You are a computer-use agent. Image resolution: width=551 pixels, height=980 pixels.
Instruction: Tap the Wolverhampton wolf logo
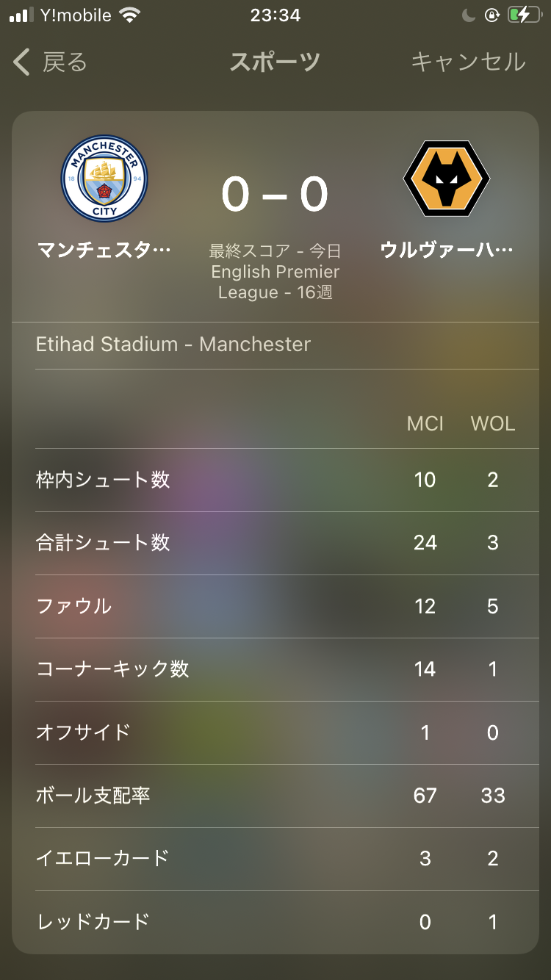pyautogui.click(x=447, y=179)
